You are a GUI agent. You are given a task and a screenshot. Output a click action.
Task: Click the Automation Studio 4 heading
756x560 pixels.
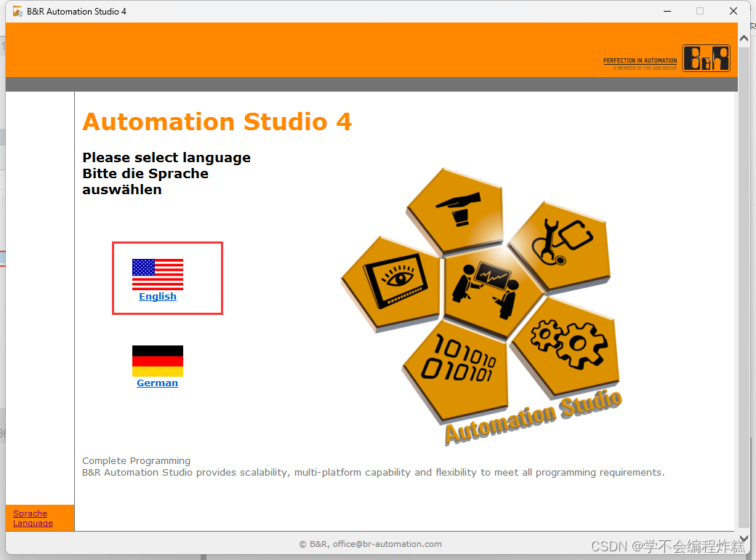click(x=217, y=121)
